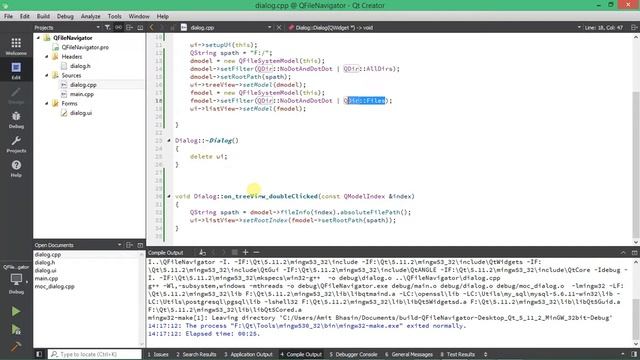Open the General Messages tab
The width and height of the screenshot is (640, 360).
pos(409,354)
